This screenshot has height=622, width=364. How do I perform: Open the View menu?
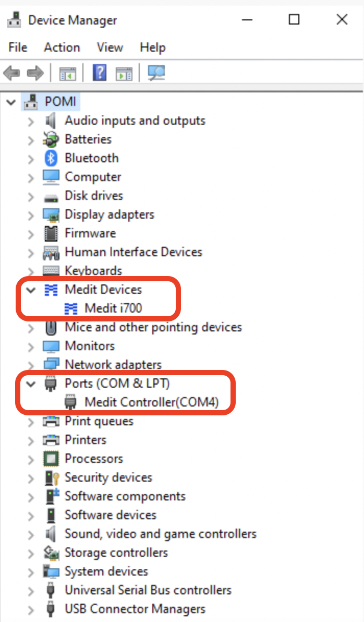(x=110, y=47)
